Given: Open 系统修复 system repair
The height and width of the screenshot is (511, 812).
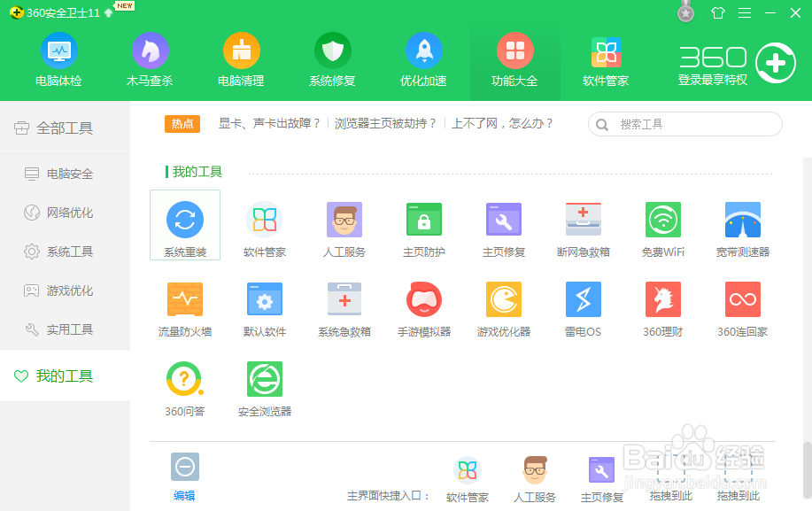Looking at the screenshot, I should pos(332,59).
